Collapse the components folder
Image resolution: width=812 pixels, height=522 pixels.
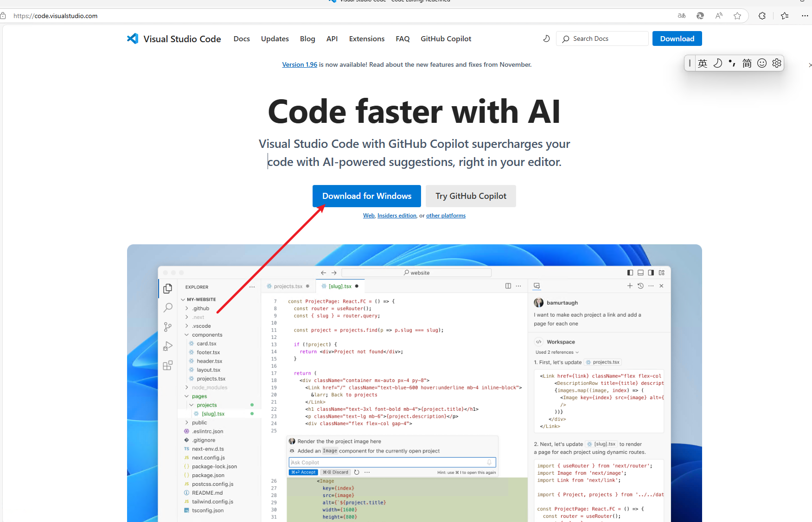(x=204, y=335)
